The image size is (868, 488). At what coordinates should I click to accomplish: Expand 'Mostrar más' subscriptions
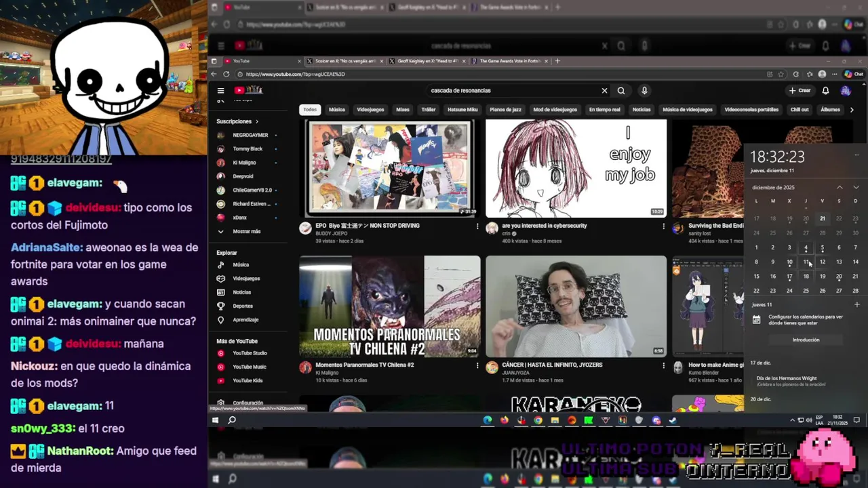(x=247, y=231)
